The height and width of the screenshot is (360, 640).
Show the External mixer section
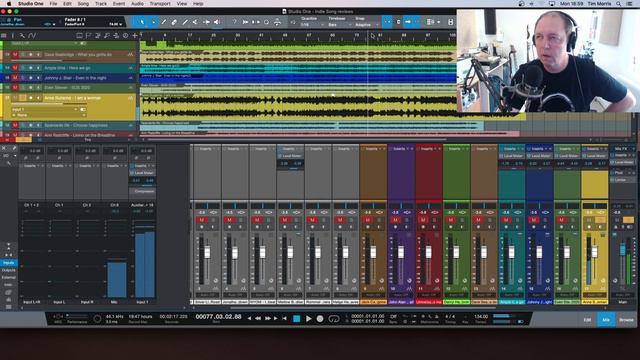[x=9, y=278]
